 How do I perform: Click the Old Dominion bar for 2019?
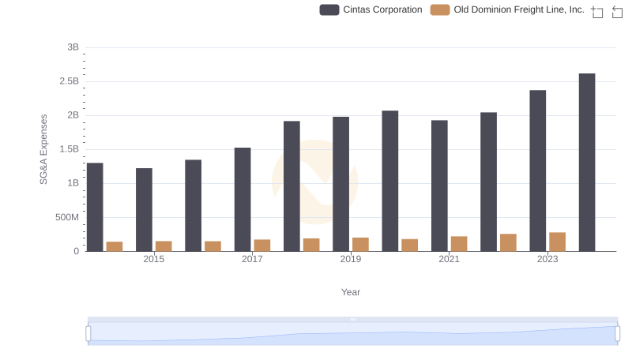point(360,245)
